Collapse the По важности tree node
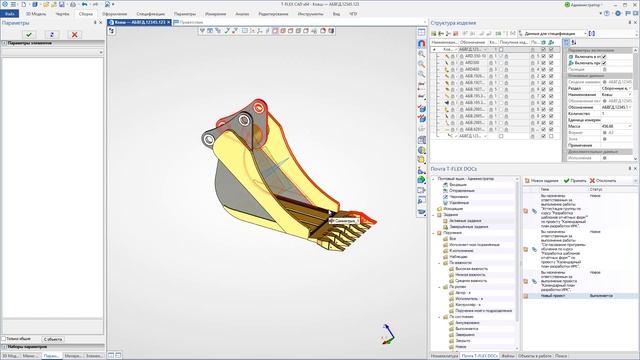Screen dimensions: 640x360 click(x=440, y=263)
